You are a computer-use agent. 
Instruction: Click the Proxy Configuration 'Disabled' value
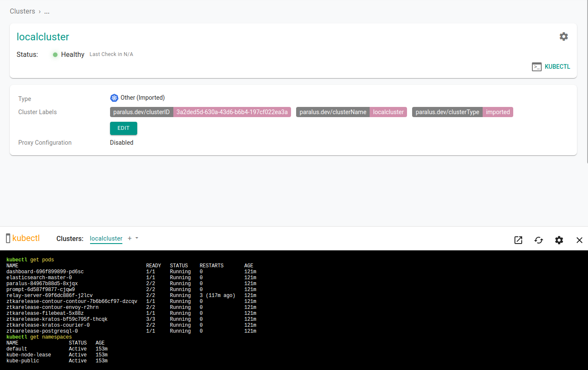point(122,143)
